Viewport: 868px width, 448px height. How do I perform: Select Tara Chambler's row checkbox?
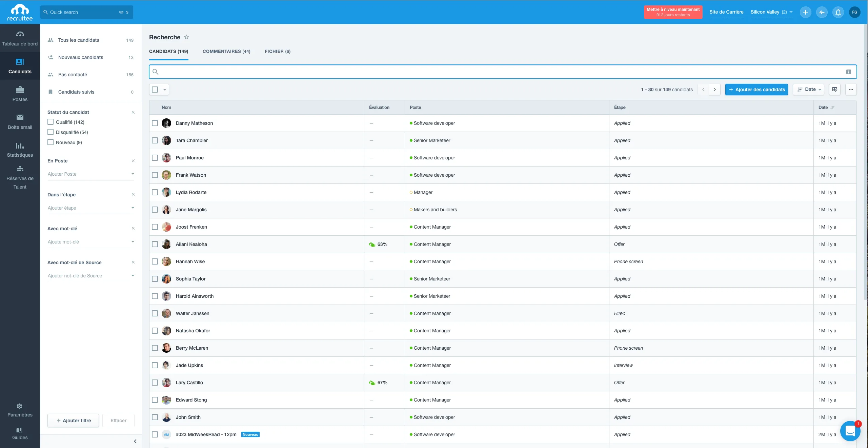coord(155,140)
